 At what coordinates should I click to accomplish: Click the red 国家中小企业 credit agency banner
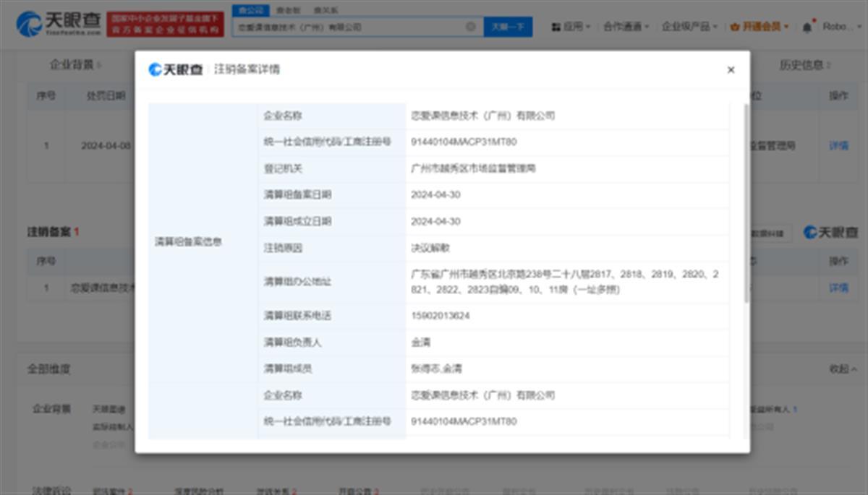point(165,25)
